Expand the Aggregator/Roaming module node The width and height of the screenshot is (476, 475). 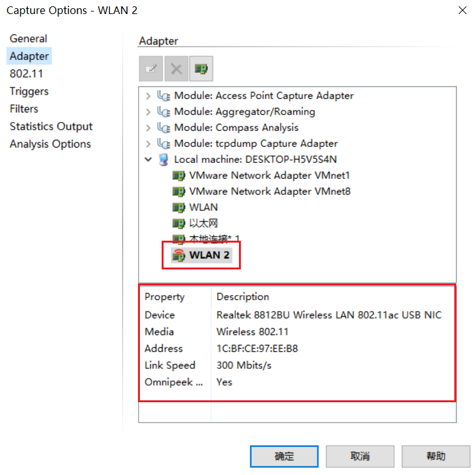pos(148,112)
